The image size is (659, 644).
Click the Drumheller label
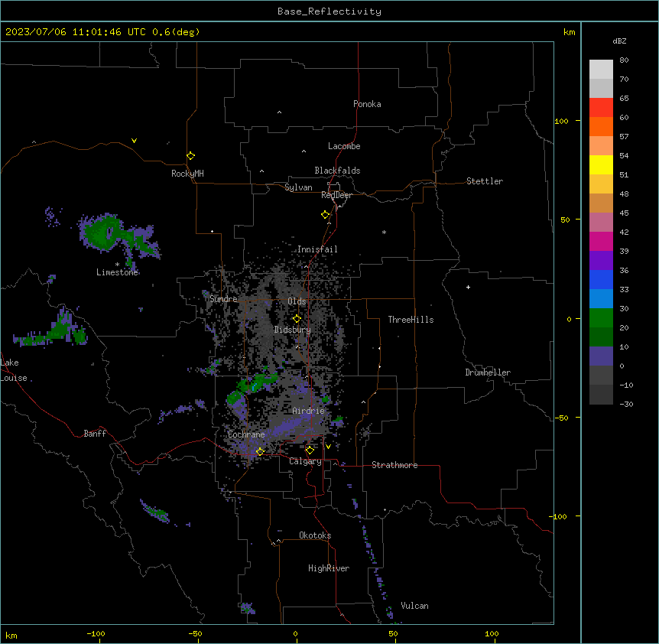[x=488, y=372]
